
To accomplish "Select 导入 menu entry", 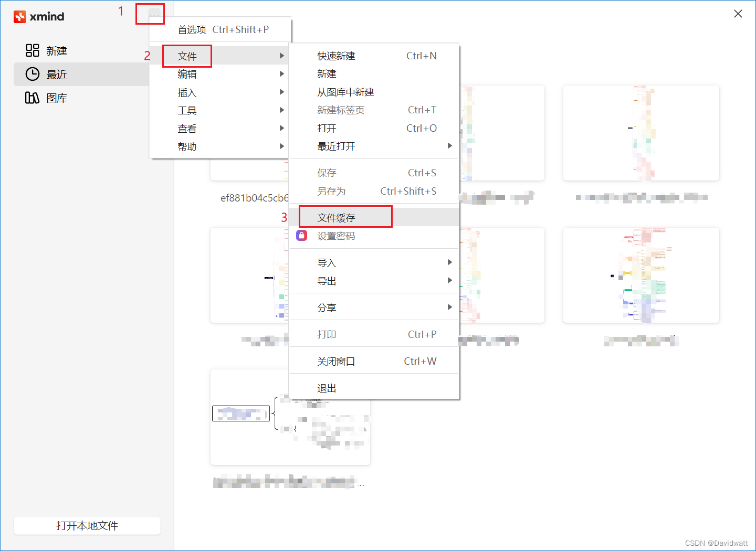I will click(x=374, y=262).
